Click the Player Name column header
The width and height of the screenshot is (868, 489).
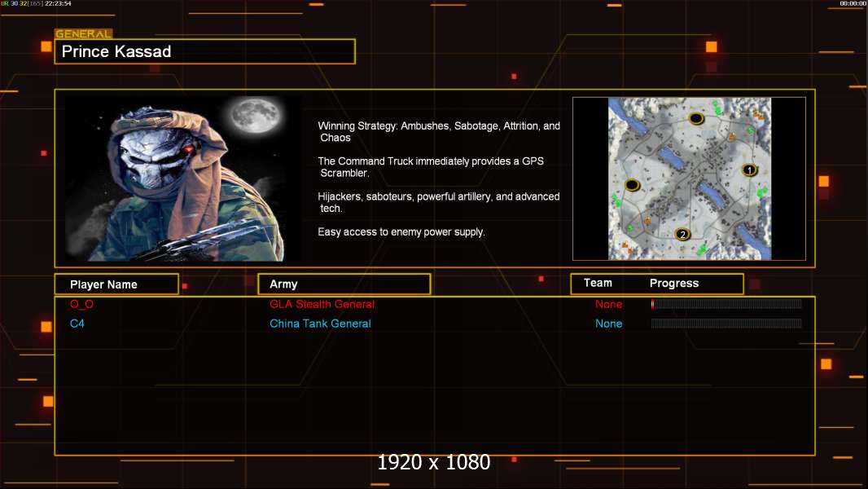[x=116, y=284]
